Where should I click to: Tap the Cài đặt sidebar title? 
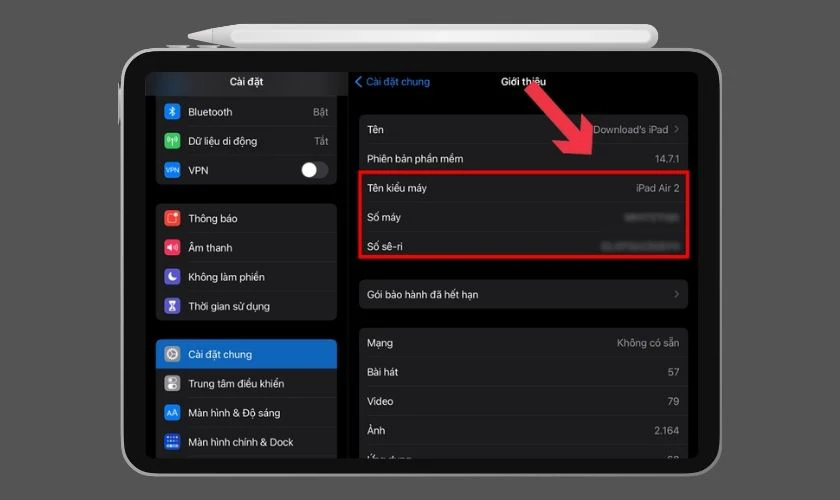coord(246,81)
